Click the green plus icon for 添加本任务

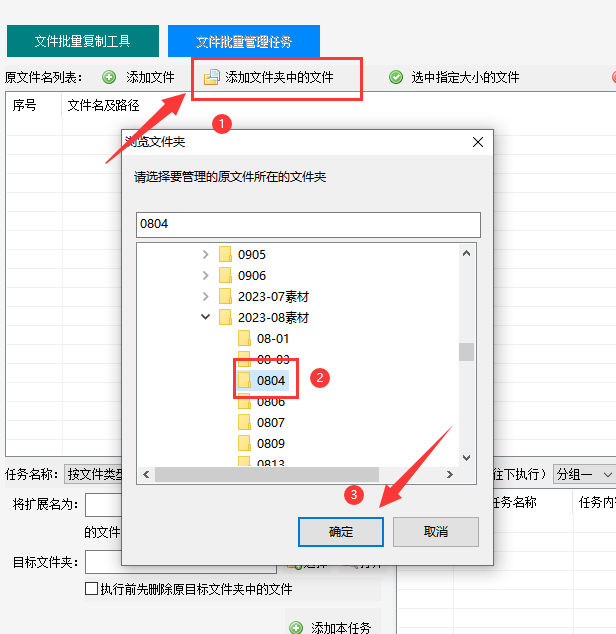pos(296,627)
